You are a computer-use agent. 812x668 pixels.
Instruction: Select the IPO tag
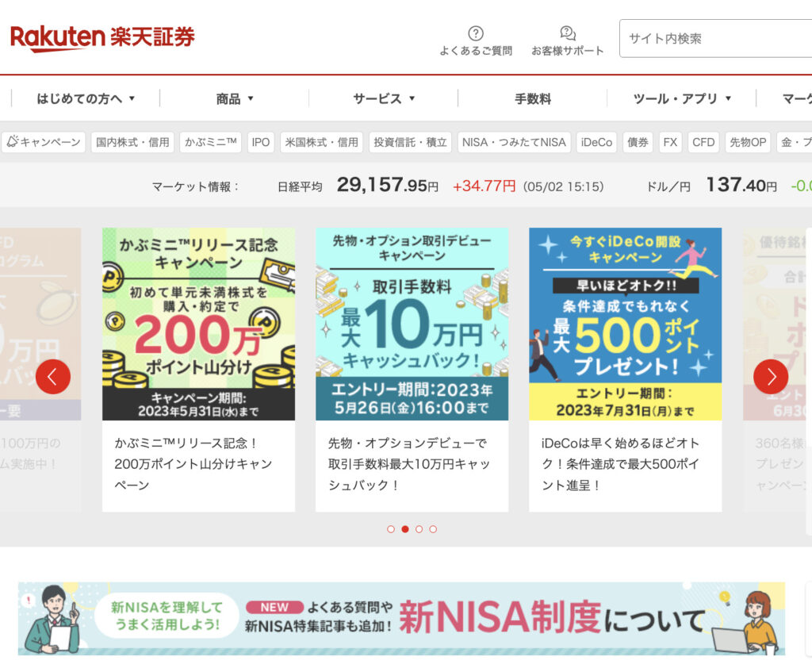click(x=260, y=142)
